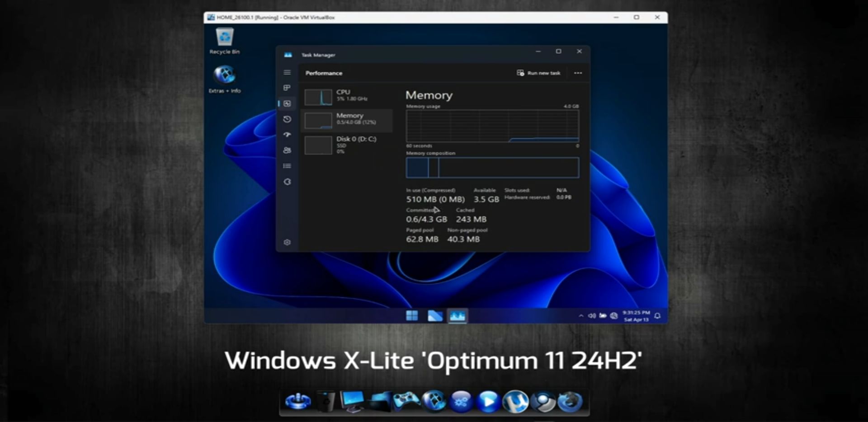Viewport: 868px width, 422px height.
Task: Open App history from Task Manager sidebar
Action: click(x=287, y=119)
